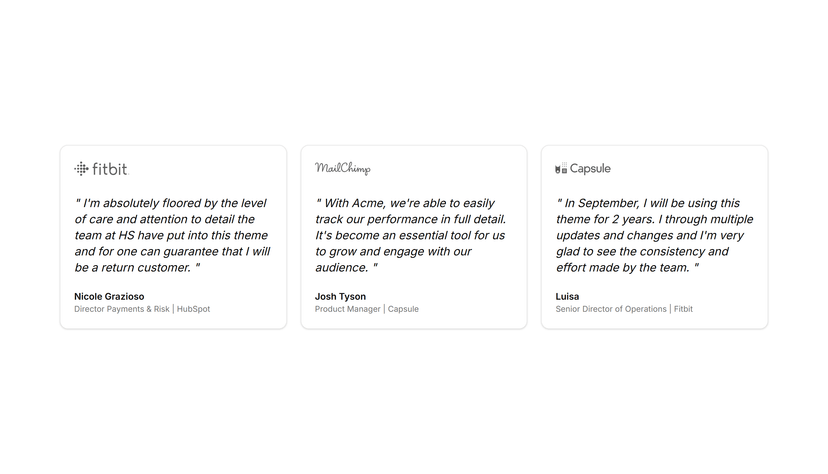The width and height of the screenshot is (828, 474).
Task: Click the 'Capsule' wordmark text
Action: [x=590, y=168]
